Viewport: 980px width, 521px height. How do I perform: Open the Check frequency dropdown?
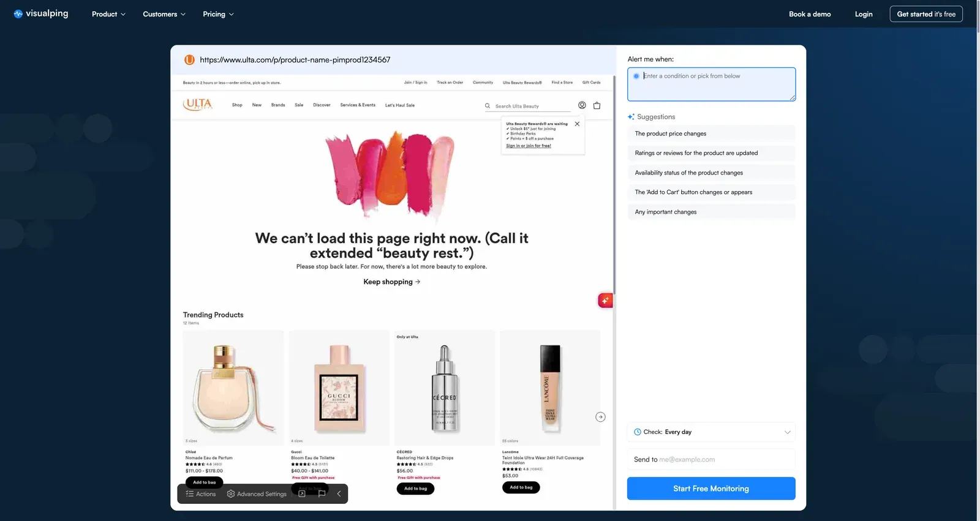[711, 432]
